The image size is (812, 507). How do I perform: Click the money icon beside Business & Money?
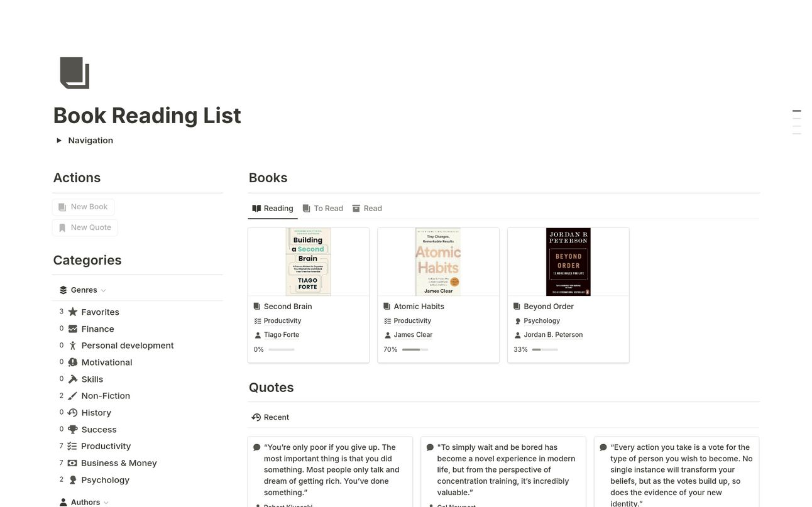click(73, 463)
